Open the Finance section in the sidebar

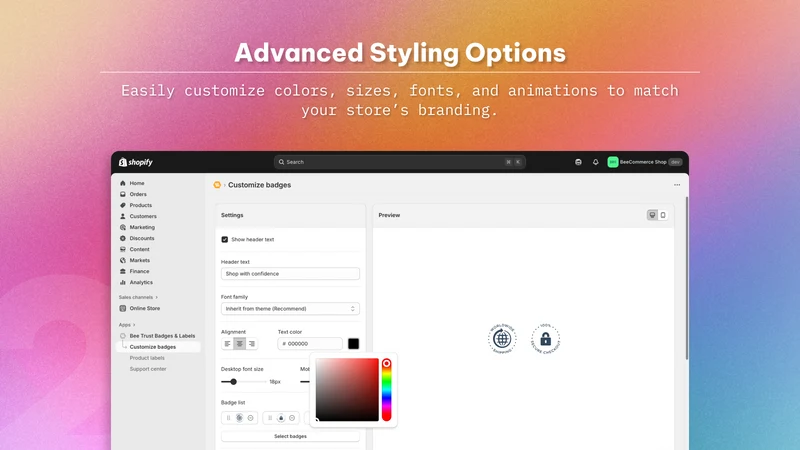pos(139,271)
